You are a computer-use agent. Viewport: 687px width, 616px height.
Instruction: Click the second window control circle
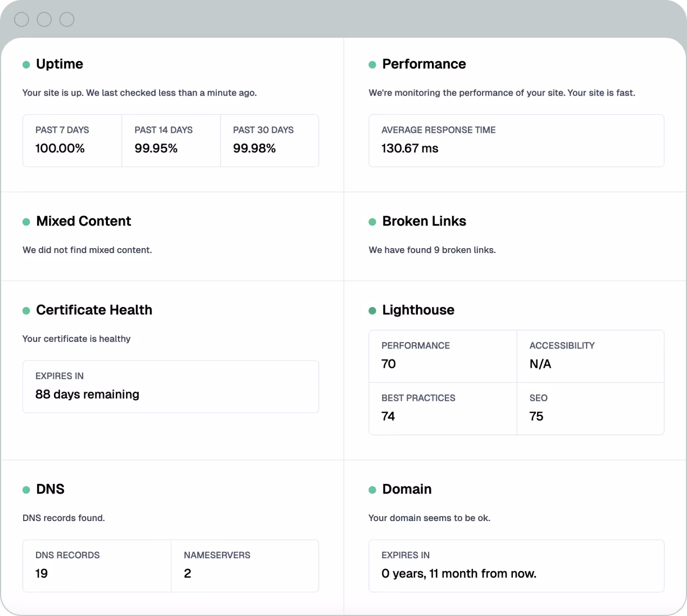pyautogui.click(x=44, y=19)
